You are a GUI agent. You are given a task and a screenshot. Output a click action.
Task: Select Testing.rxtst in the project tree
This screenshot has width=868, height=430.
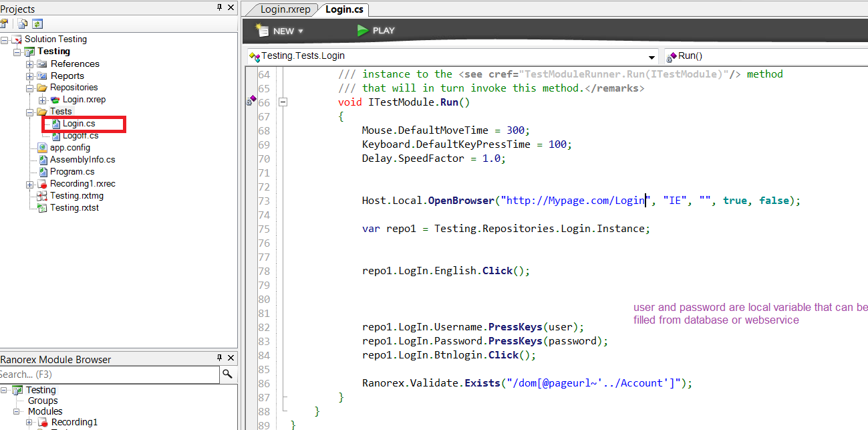75,208
